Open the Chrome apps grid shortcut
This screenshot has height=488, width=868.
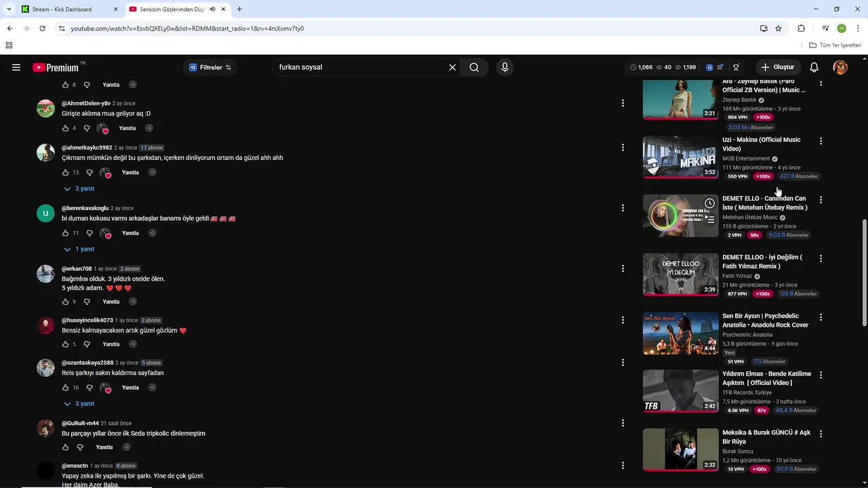tap(9, 45)
